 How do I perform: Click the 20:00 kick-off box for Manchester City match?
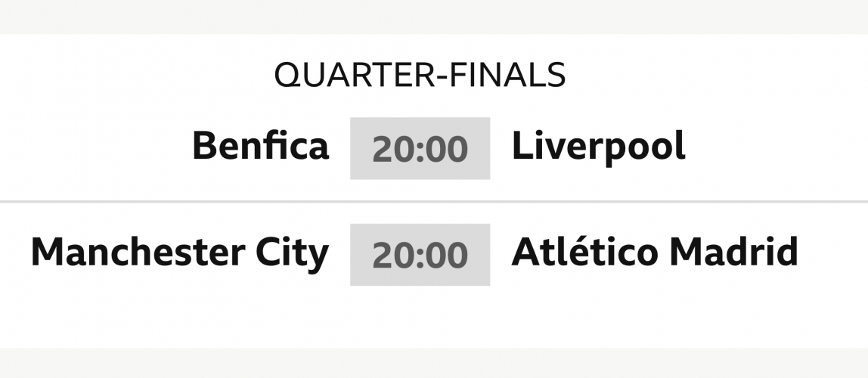(420, 255)
